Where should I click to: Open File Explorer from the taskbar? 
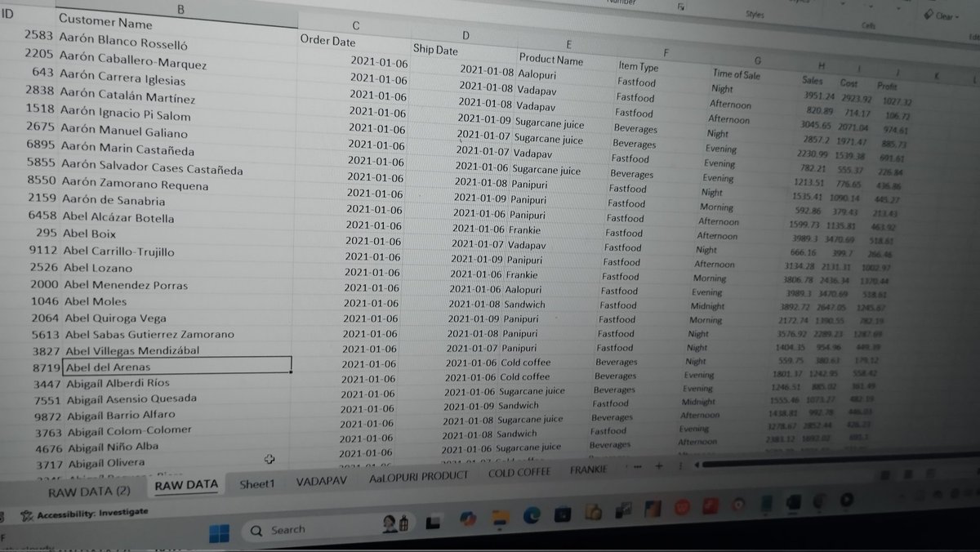coord(501,518)
